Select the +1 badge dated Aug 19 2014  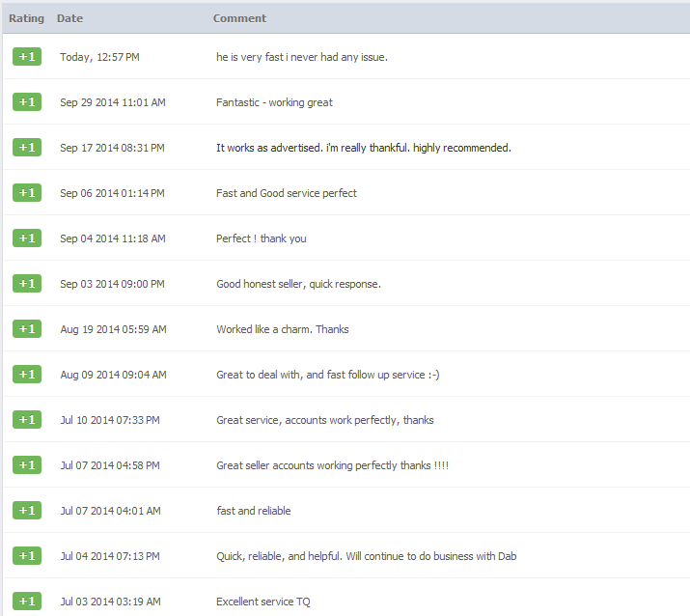click(x=27, y=329)
